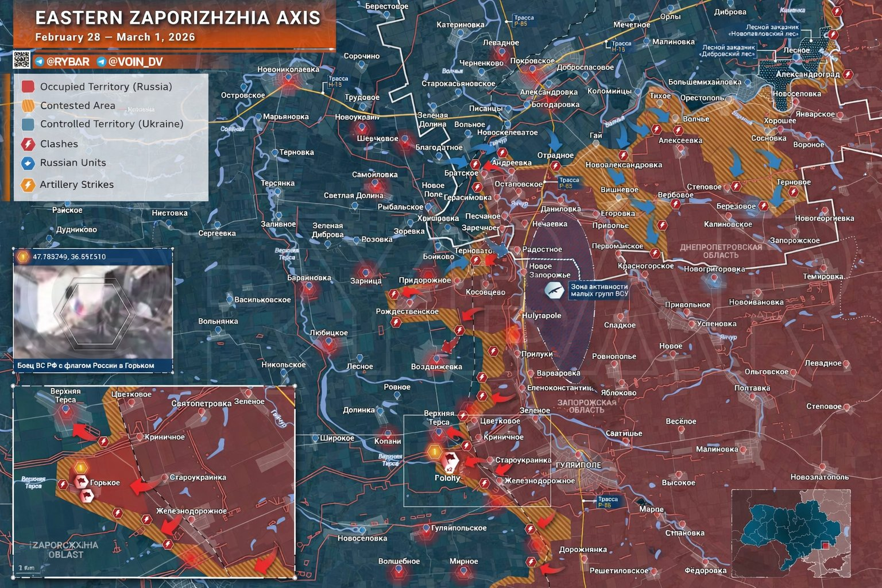Click the 'Occupied Territory (Russia)' legend label
Viewport: 882px width, 588px height.
click(106, 87)
